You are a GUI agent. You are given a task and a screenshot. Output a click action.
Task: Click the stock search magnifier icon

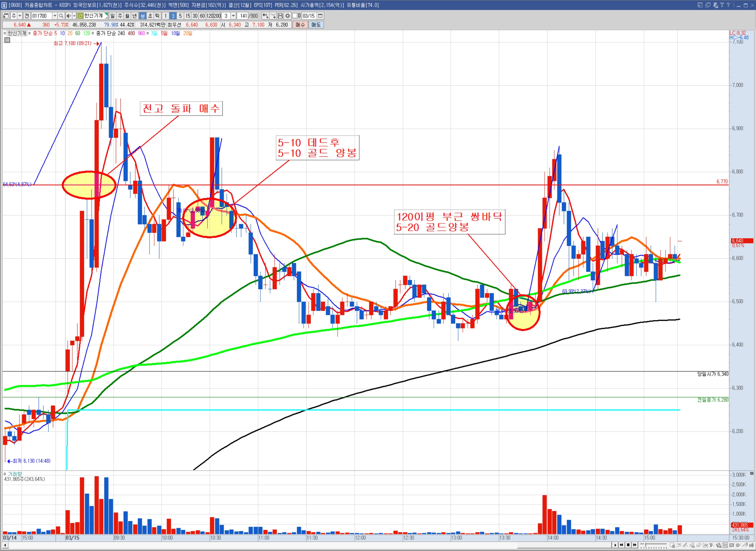(61, 16)
